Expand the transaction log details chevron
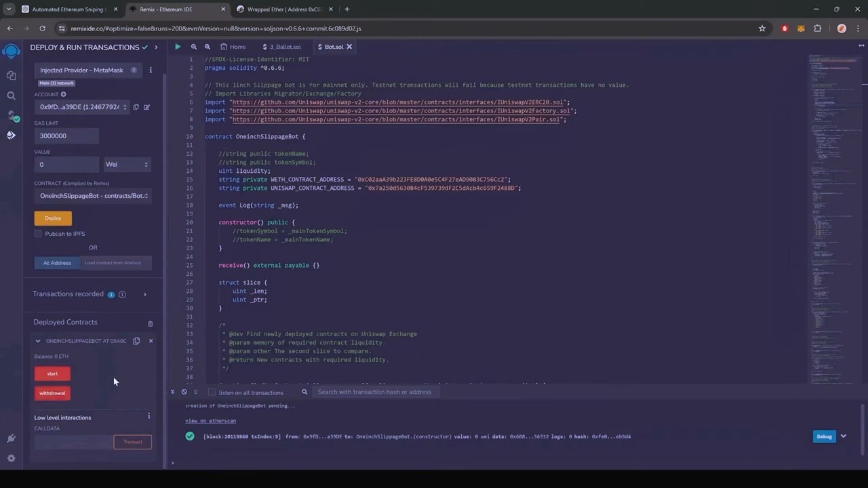The image size is (868, 488). (844, 436)
